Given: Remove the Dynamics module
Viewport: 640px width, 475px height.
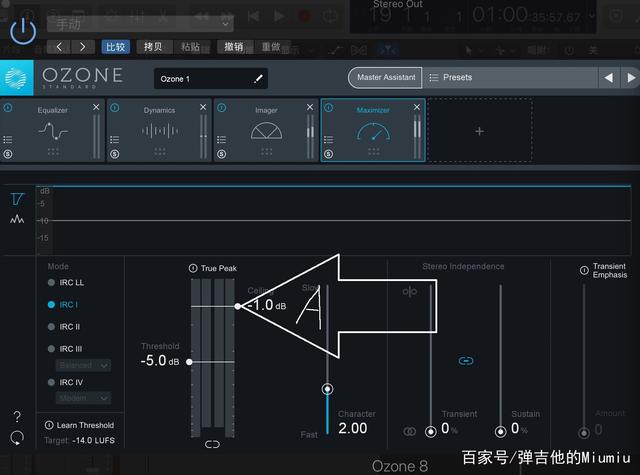Looking at the screenshot, I should (x=203, y=107).
